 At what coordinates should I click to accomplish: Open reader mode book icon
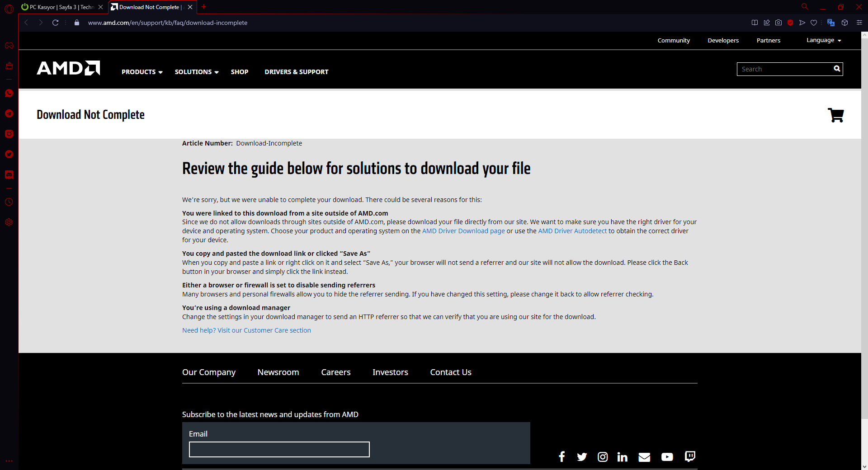755,23
